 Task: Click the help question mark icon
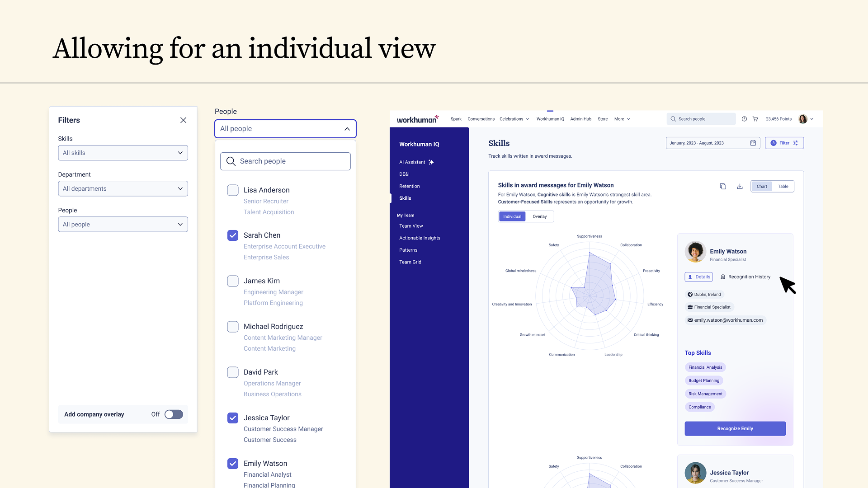point(744,119)
